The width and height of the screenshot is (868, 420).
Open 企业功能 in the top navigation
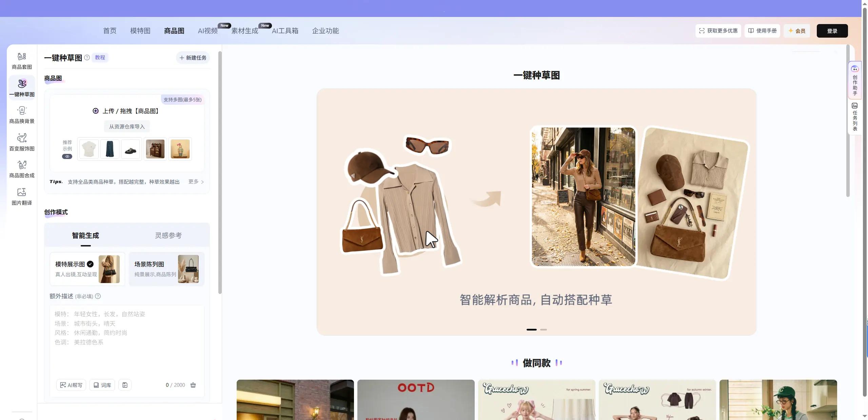pos(325,31)
